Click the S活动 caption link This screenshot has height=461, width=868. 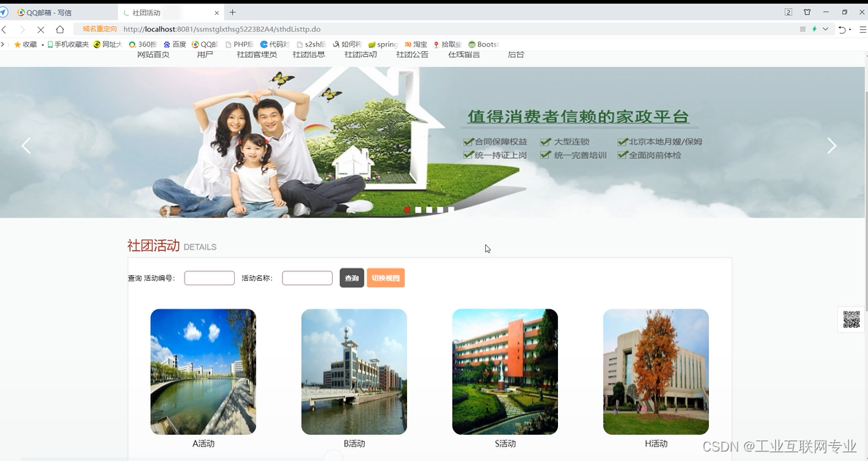coord(505,443)
